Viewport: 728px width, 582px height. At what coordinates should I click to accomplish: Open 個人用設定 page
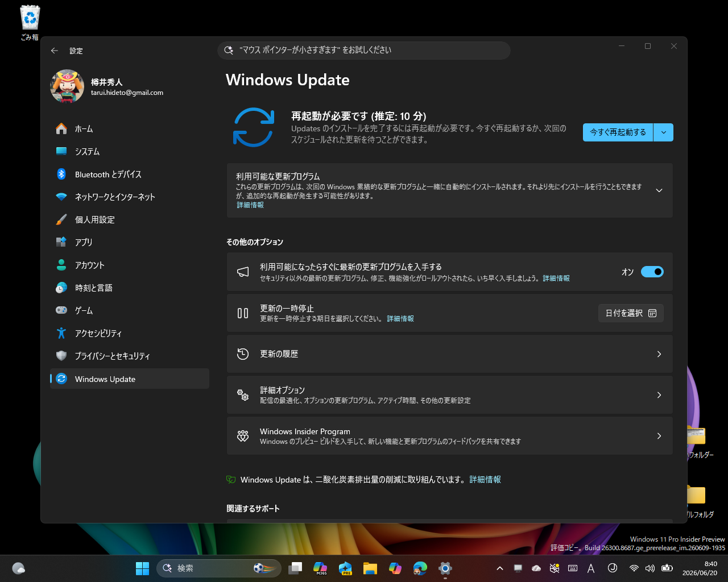point(130,220)
